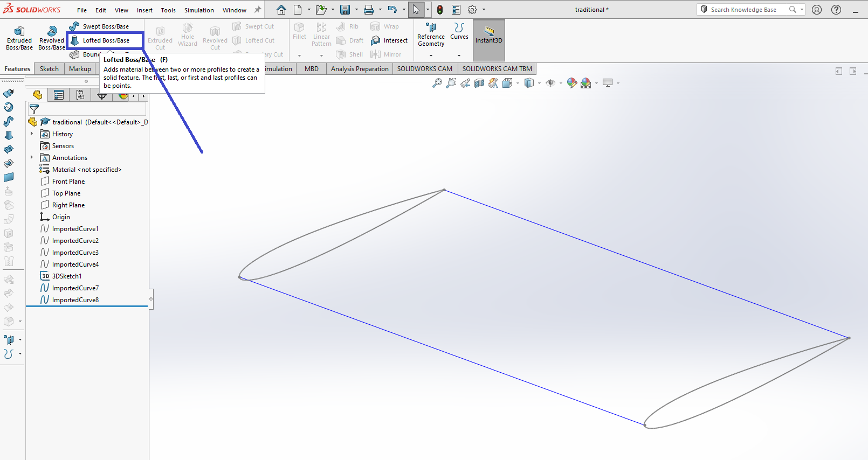Open the user login icon
Image resolution: width=868 pixels, height=460 pixels.
[817, 10]
